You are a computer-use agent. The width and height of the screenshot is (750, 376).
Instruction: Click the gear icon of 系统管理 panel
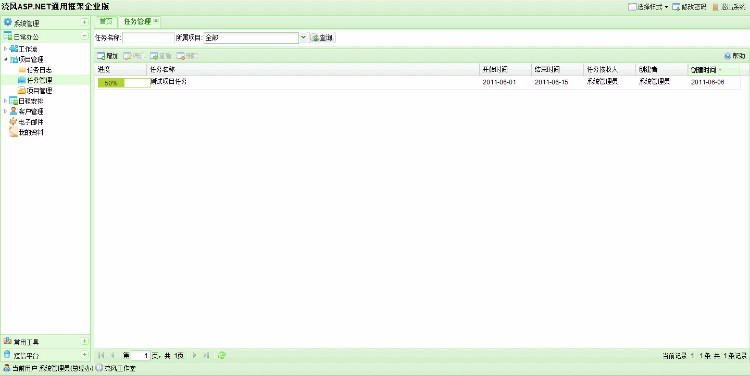(7, 22)
